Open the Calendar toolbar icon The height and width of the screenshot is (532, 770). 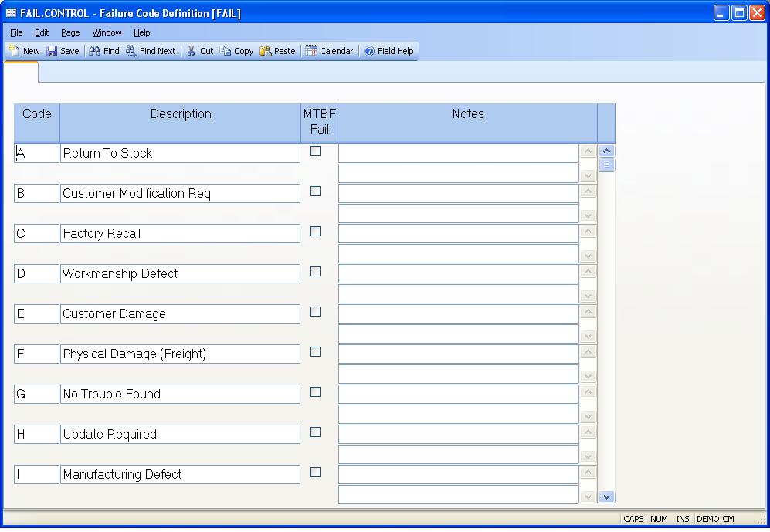tap(311, 51)
